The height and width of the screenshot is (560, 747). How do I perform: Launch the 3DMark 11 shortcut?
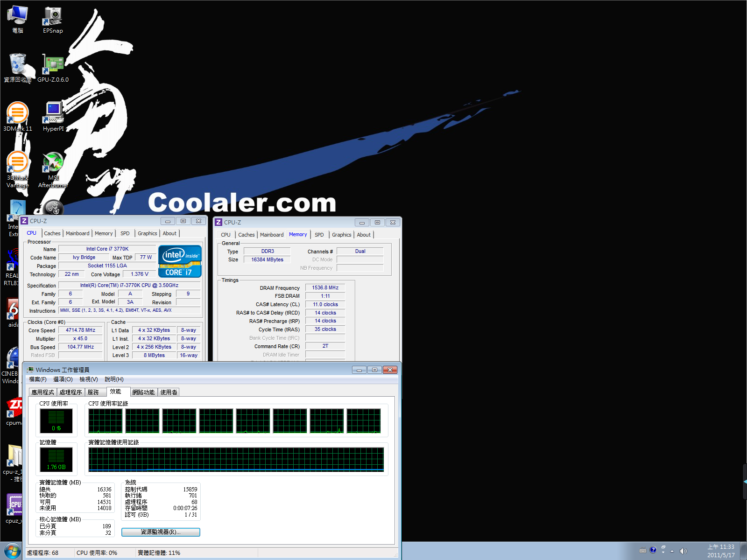[x=18, y=117]
